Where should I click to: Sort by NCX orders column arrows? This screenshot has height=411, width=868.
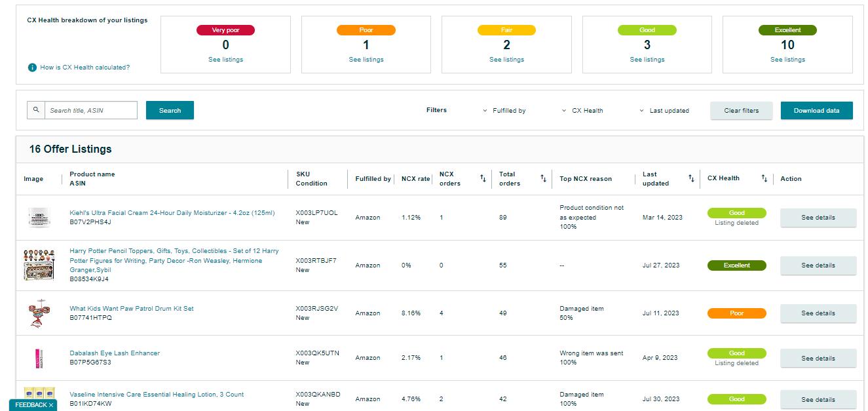point(483,178)
